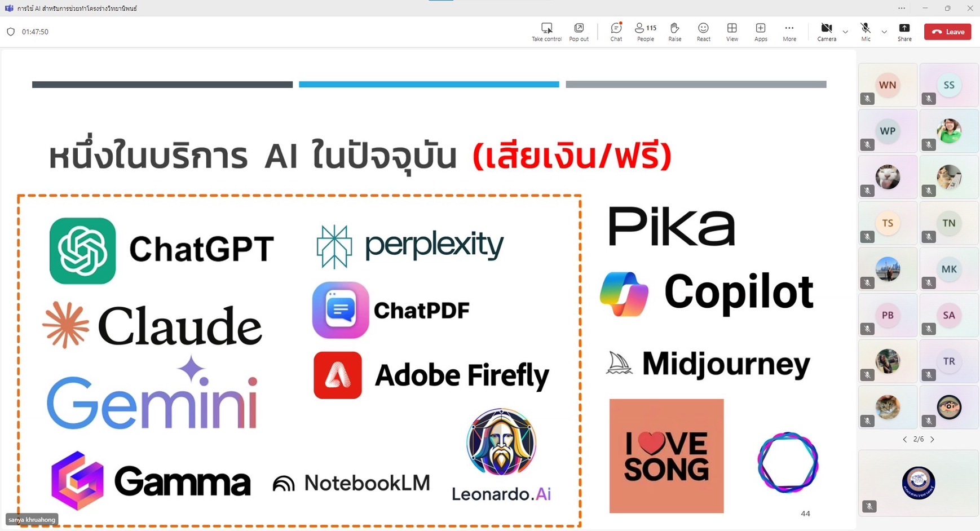
Task: Click the Midjourney sailboat logo
Action: (x=619, y=362)
